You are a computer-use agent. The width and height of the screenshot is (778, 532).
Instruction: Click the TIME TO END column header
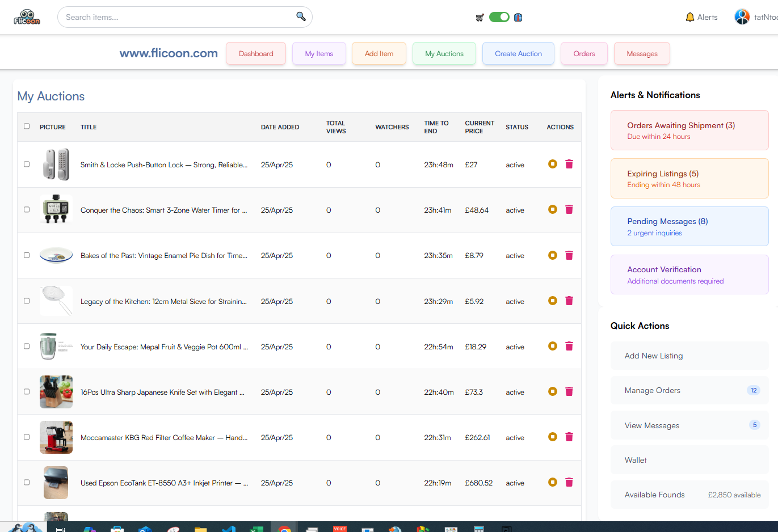436,127
